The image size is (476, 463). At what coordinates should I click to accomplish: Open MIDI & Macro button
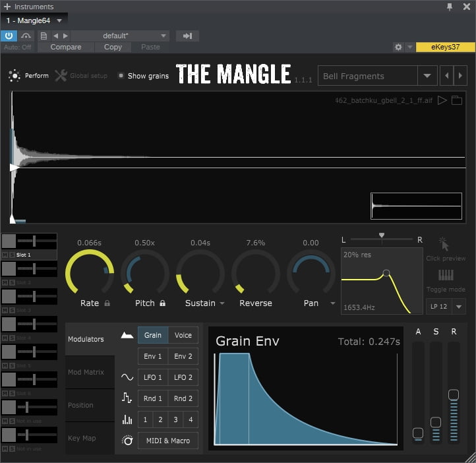[168, 441]
